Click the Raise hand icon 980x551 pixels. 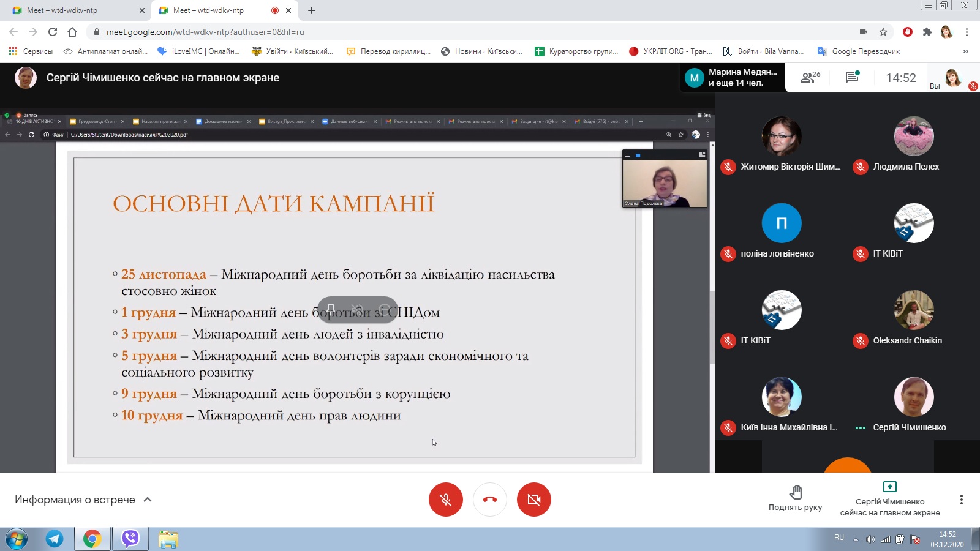tap(795, 498)
